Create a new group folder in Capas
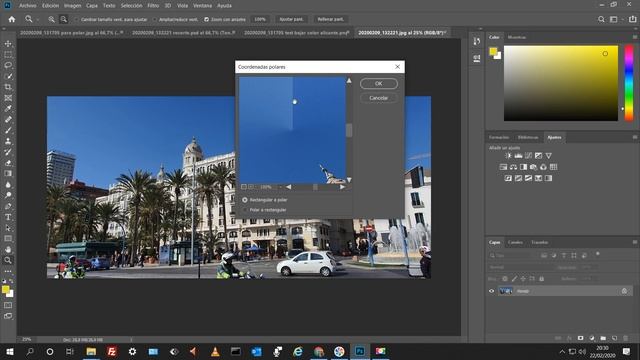The height and width of the screenshot is (360, 640). pyautogui.click(x=603, y=338)
